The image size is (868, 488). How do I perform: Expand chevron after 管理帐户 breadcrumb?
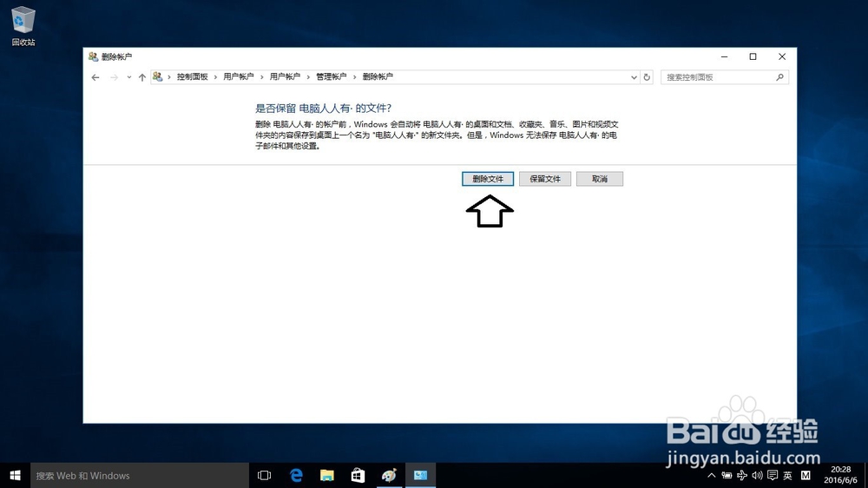pyautogui.click(x=355, y=77)
